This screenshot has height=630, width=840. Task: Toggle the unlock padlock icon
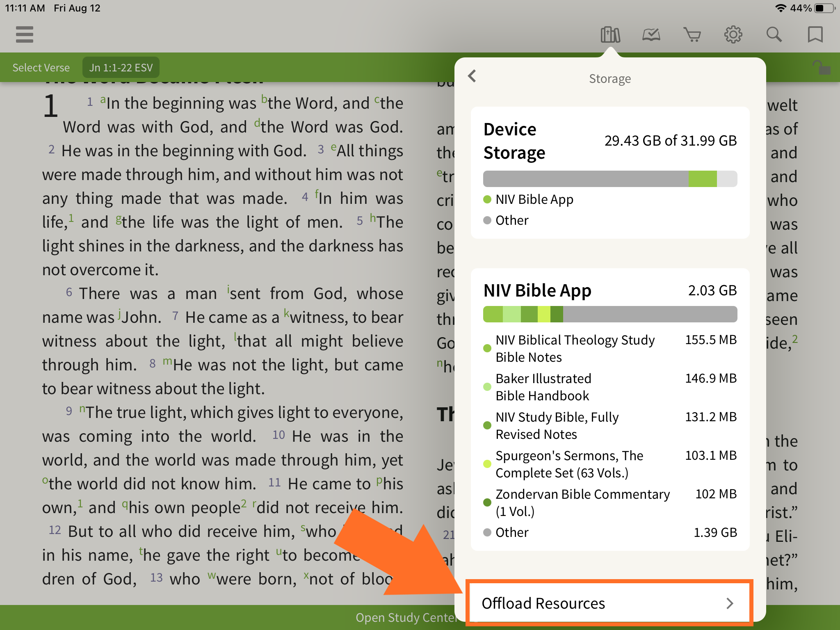[821, 68]
